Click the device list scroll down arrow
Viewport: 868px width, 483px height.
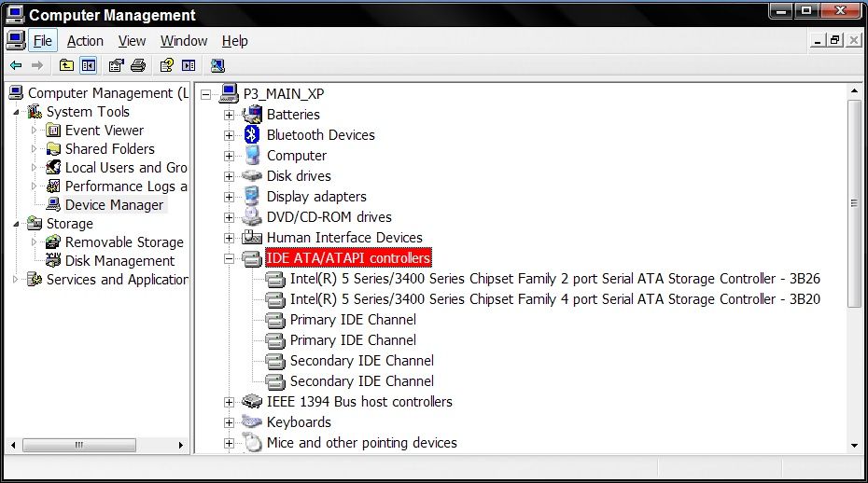coord(854,446)
